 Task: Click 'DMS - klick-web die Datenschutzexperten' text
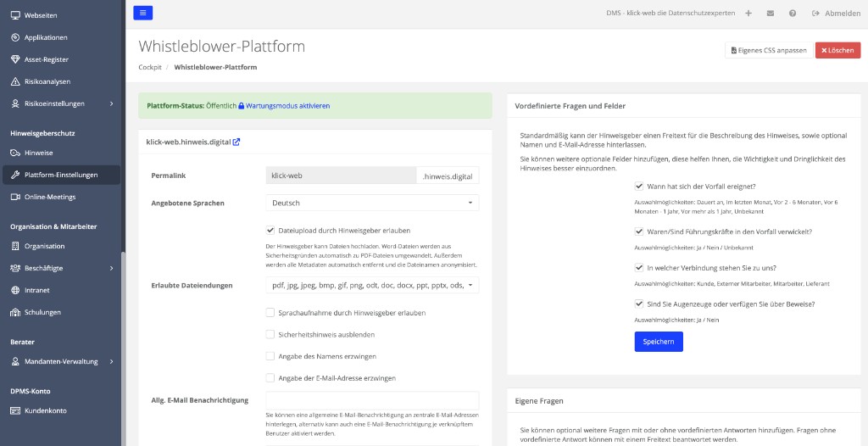(x=671, y=14)
